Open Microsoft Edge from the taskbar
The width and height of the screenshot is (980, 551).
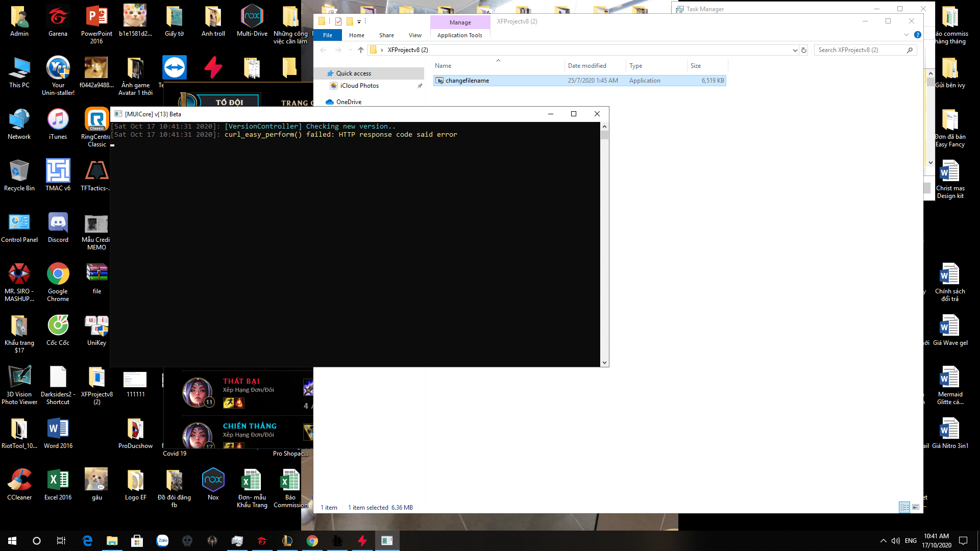pyautogui.click(x=87, y=541)
